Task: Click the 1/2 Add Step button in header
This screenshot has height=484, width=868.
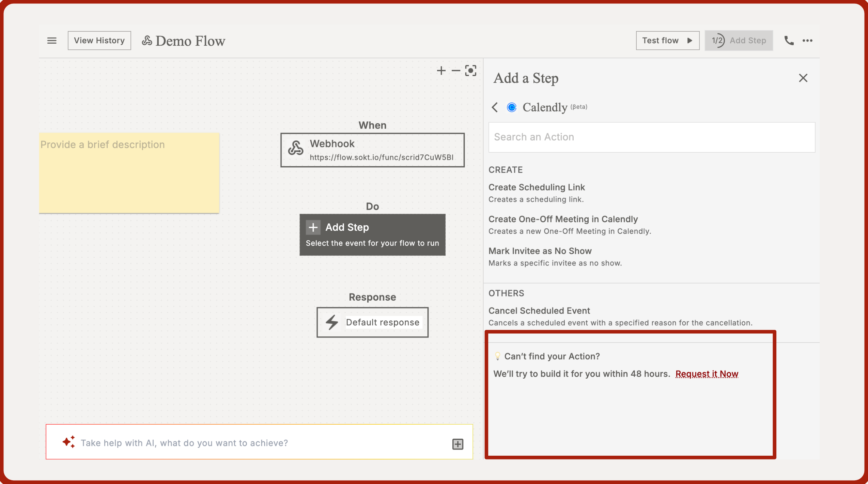Action: (739, 41)
